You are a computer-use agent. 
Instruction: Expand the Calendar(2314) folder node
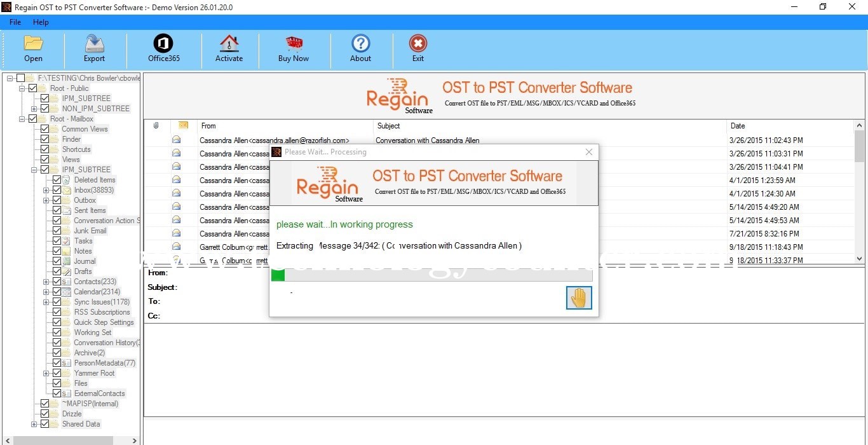pyautogui.click(x=46, y=292)
